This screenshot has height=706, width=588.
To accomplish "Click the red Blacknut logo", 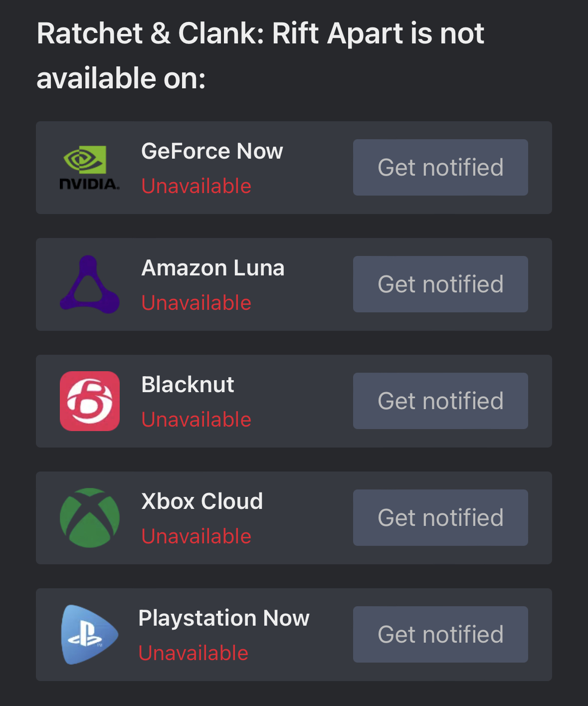I will click(x=90, y=401).
